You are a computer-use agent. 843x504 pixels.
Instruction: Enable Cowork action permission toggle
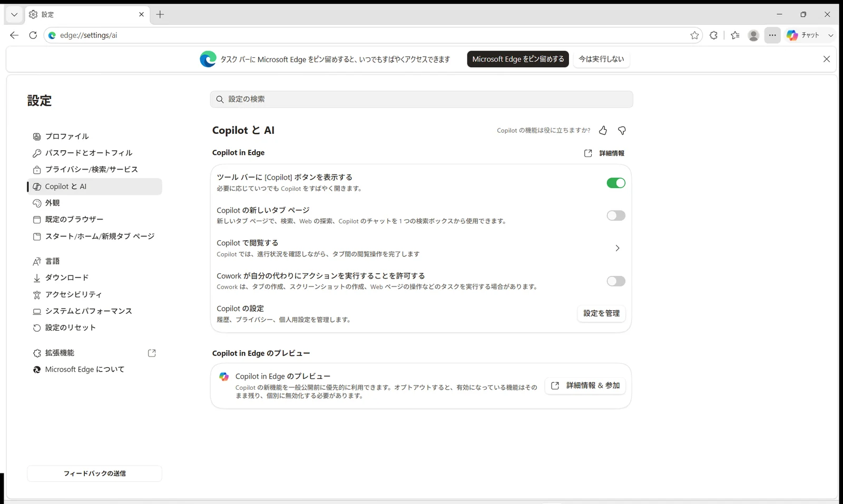pos(616,281)
